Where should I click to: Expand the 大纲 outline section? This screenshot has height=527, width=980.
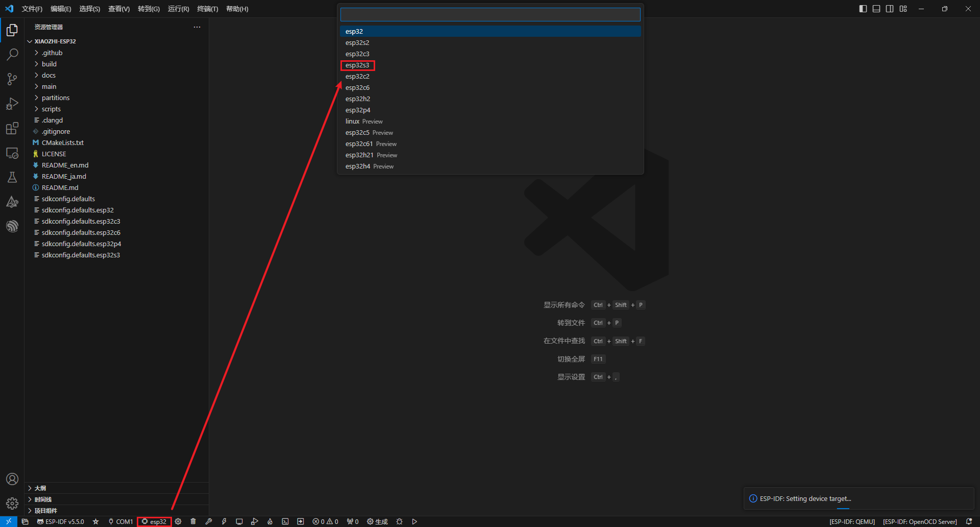pyautogui.click(x=40, y=488)
